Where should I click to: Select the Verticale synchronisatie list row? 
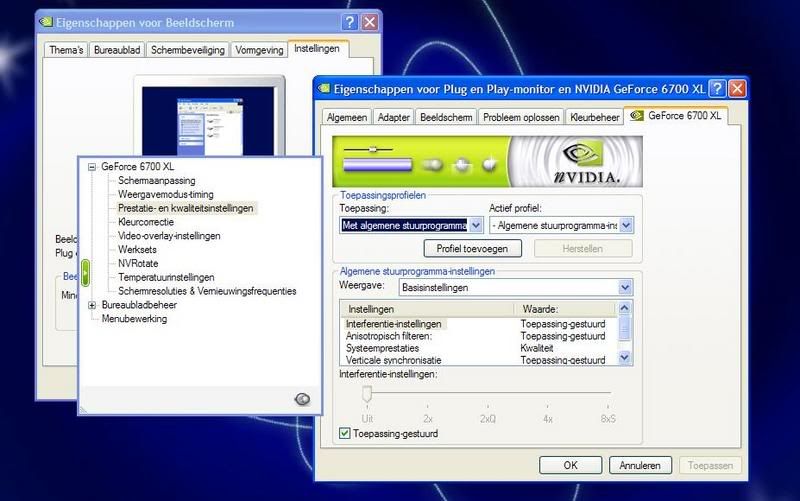(x=479, y=360)
